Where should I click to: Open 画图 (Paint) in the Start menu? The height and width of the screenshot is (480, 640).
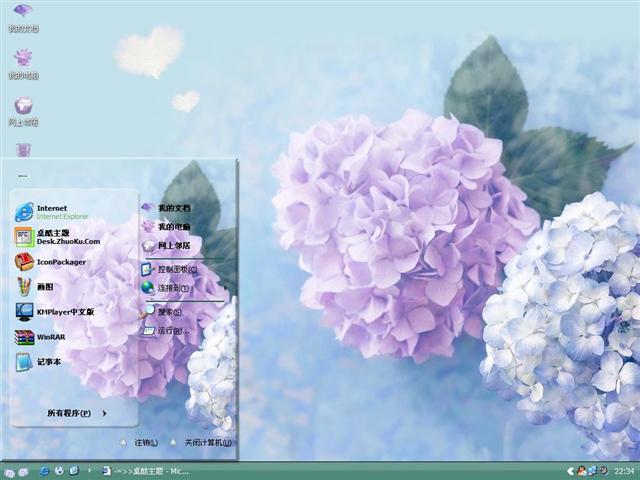tap(34, 287)
